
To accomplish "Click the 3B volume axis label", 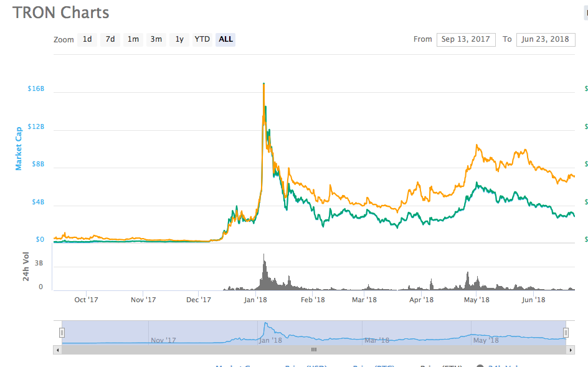I will (39, 263).
